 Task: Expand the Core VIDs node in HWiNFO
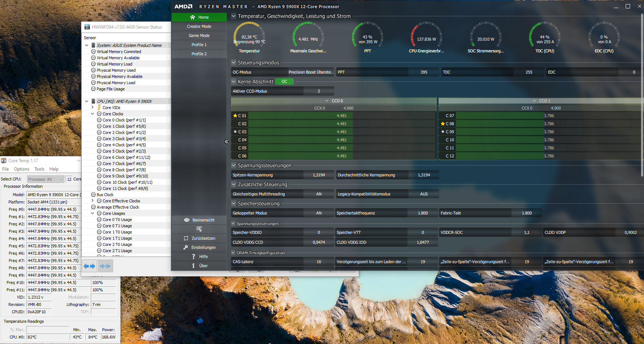pyautogui.click(x=93, y=108)
